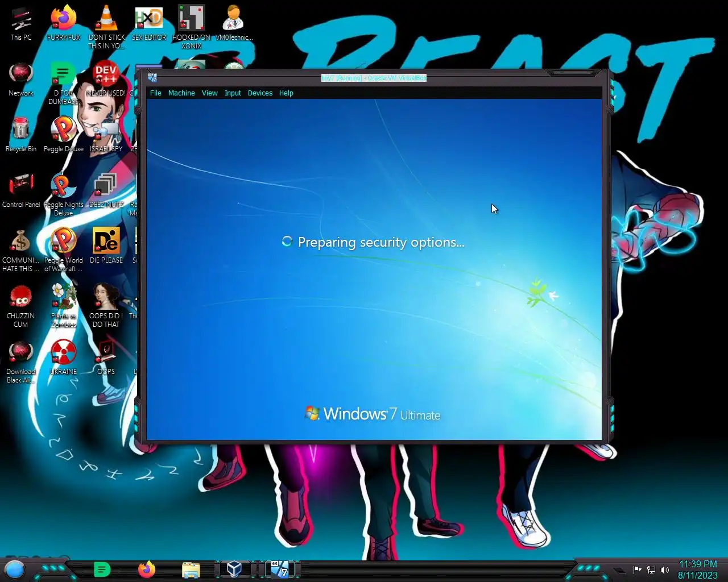Select the VM0Technic desktop icon
The image size is (728, 582).
tap(234, 23)
